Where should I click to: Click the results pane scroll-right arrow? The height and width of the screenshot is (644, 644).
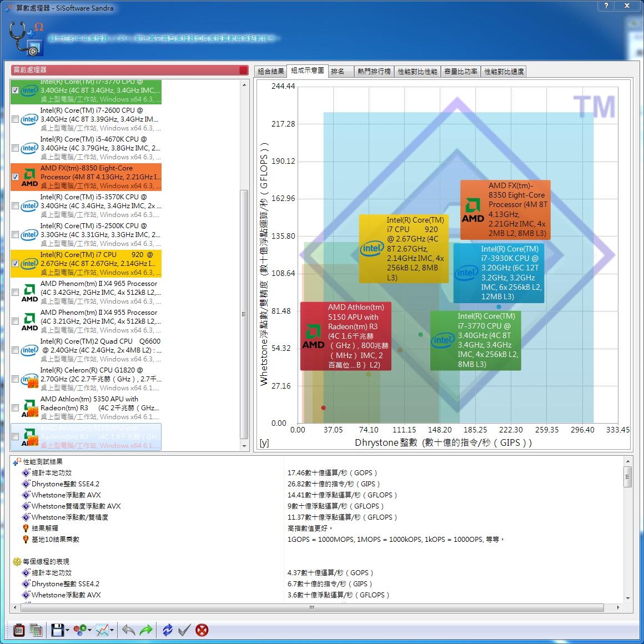tap(618, 607)
